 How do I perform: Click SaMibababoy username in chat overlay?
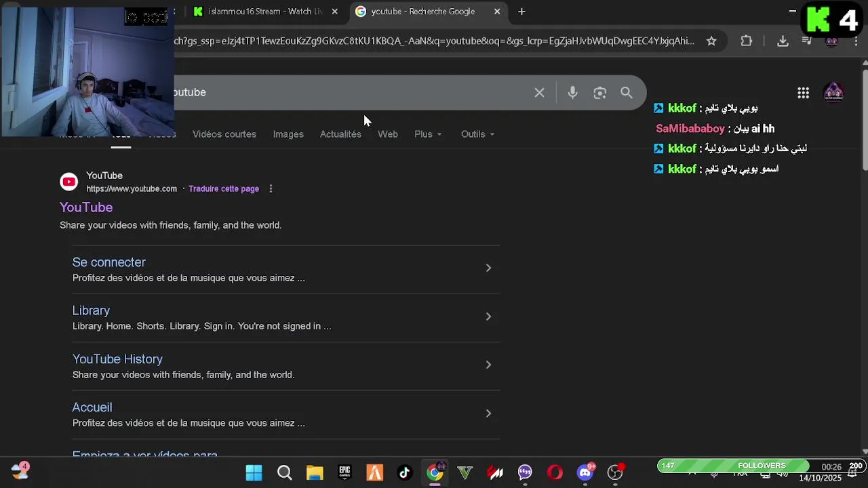pyautogui.click(x=690, y=129)
